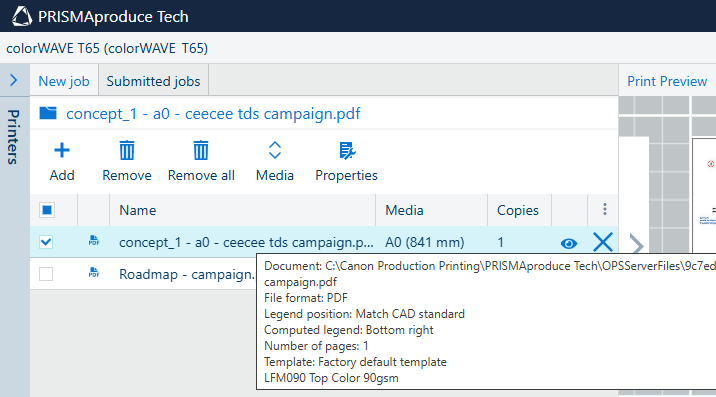Expand the Printers side panel chevron
Screen dimensions: 716x397
[14, 80]
